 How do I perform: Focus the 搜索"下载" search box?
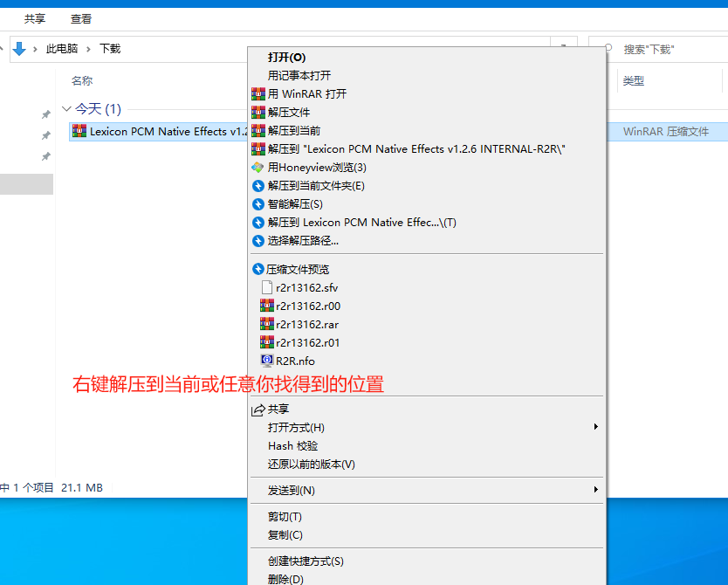pyautogui.click(x=658, y=49)
